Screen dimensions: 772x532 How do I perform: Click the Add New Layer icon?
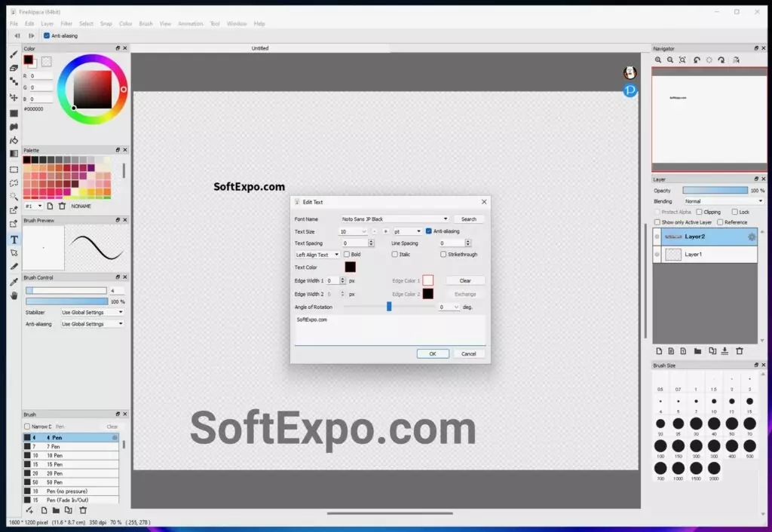click(x=660, y=350)
